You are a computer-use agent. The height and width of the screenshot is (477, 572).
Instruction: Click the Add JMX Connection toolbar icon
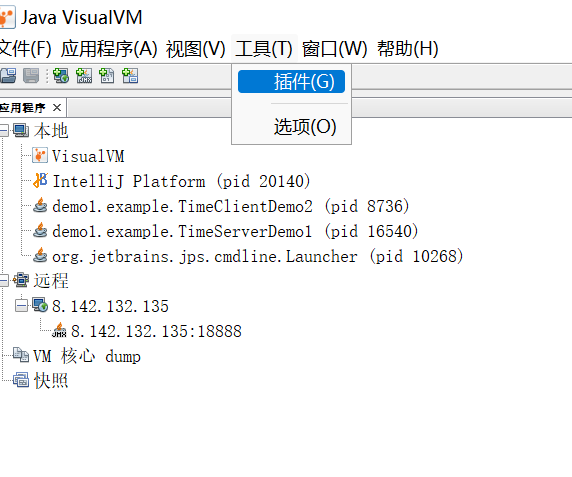[84, 76]
